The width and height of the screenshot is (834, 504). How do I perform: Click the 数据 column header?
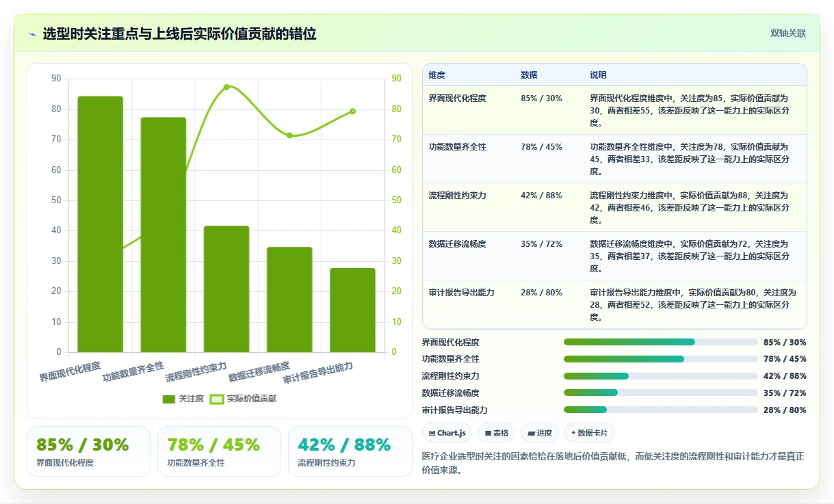pos(529,75)
